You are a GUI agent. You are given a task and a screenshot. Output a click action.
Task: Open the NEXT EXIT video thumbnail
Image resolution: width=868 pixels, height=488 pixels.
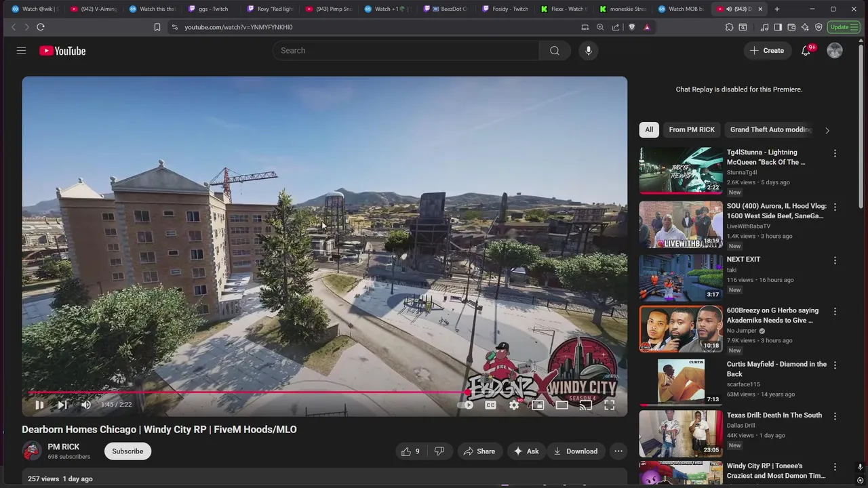pos(681,278)
